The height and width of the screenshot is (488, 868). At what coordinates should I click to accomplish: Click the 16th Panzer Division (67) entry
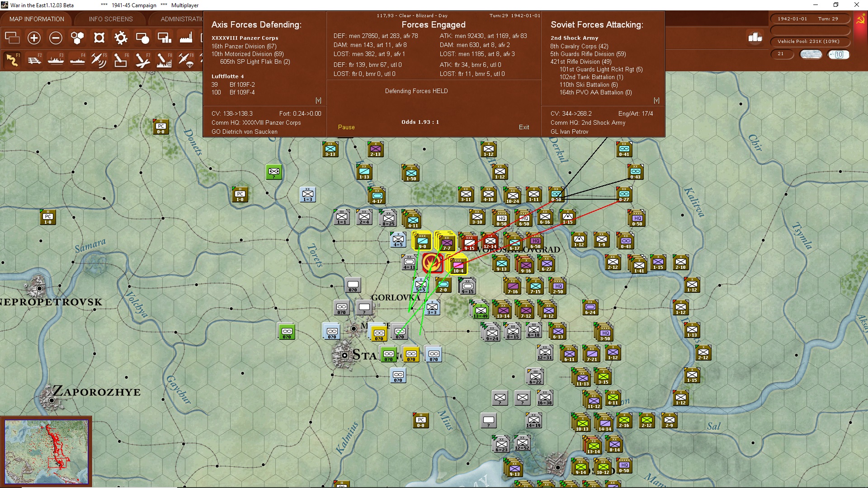click(244, 46)
